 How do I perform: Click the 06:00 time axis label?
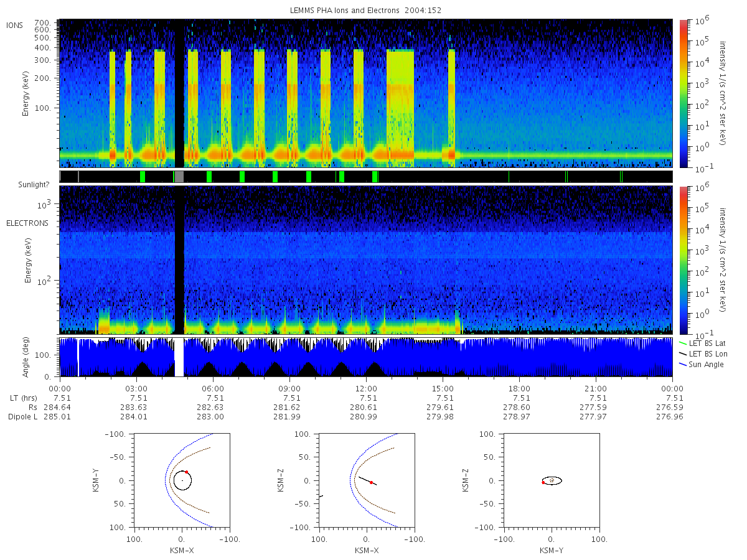pos(213,388)
